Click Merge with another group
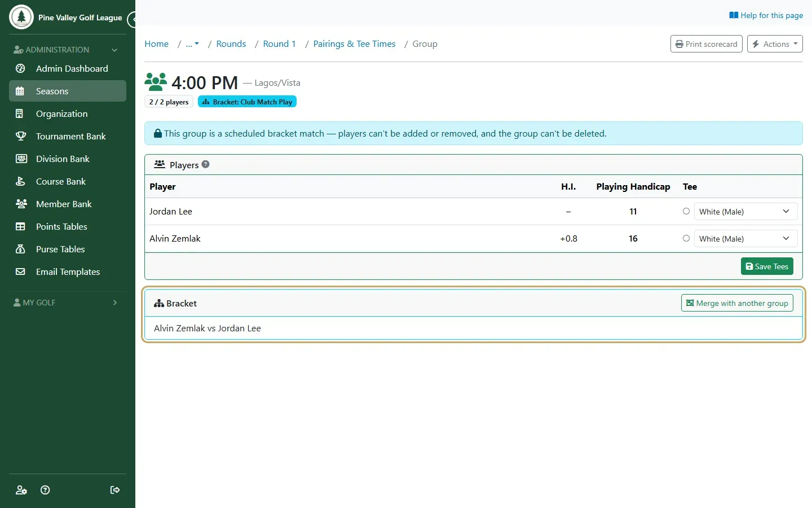 (737, 303)
